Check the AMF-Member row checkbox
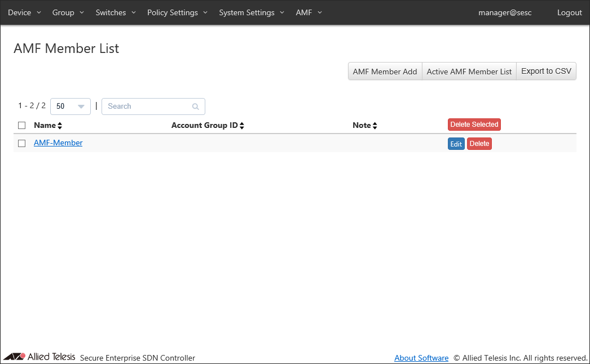590x364 pixels. pos(22,143)
